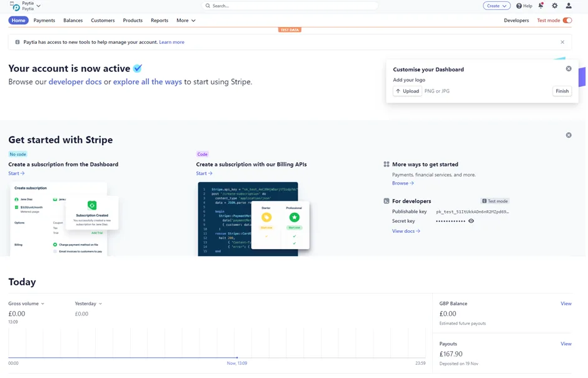Close the Customise your Dashboard card
Screen dimensions: 588x378
[569, 69]
